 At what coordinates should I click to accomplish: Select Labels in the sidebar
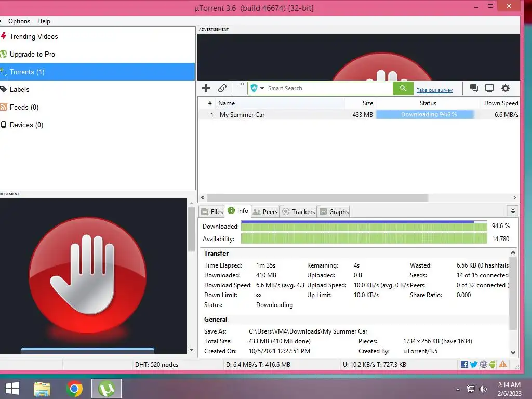point(97,89)
